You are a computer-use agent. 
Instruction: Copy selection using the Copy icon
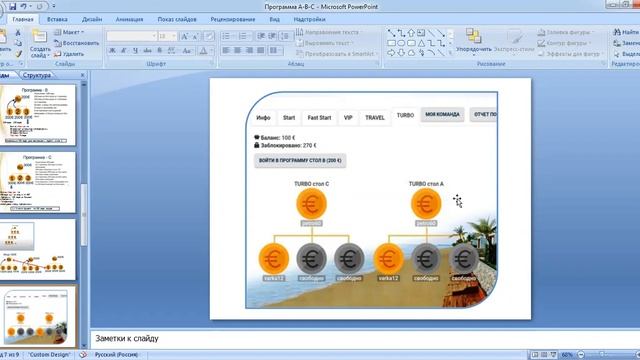pos(18,43)
